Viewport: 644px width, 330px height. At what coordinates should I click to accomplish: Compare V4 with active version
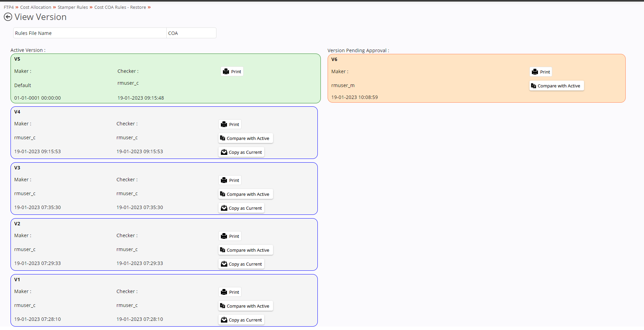click(x=246, y=138)
